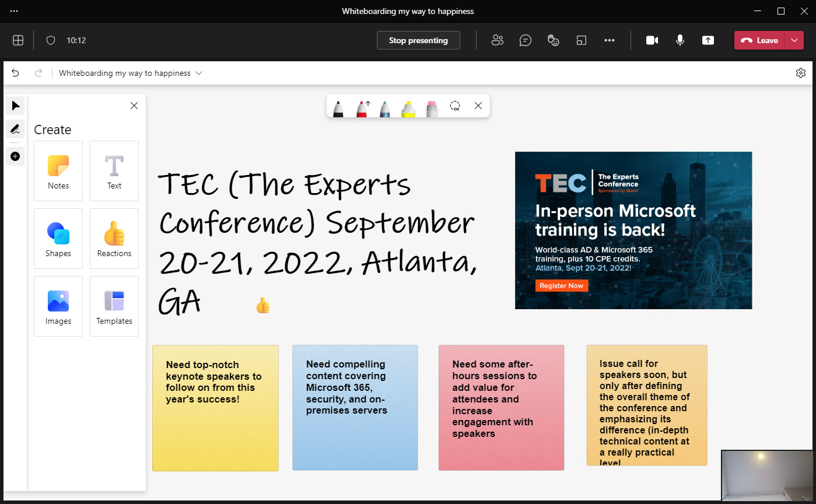This screenshot has height=504, width=816.
Task: Select the eraser tool
Action: tap(432, 107)
